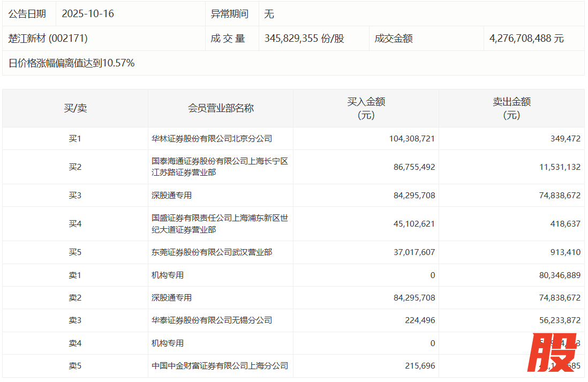Select the 2025-10-16 announcement date cell
Screen dimensions: 588x382
click(x=88, y=14)
